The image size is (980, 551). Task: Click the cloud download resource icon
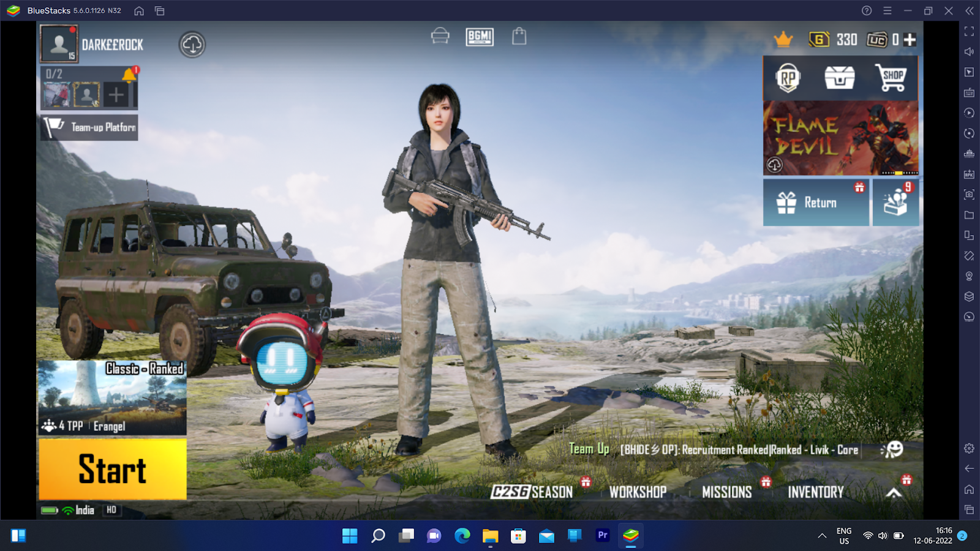192,45
